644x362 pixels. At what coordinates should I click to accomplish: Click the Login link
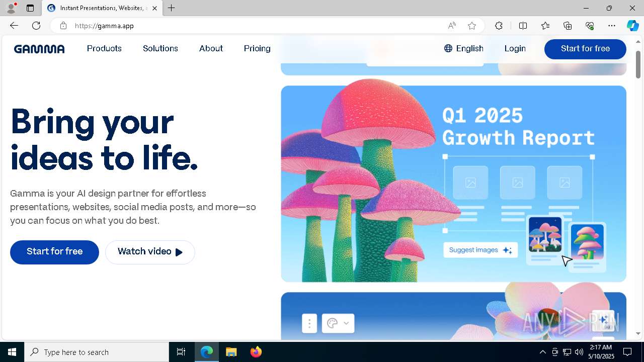(x=515, y=48)
